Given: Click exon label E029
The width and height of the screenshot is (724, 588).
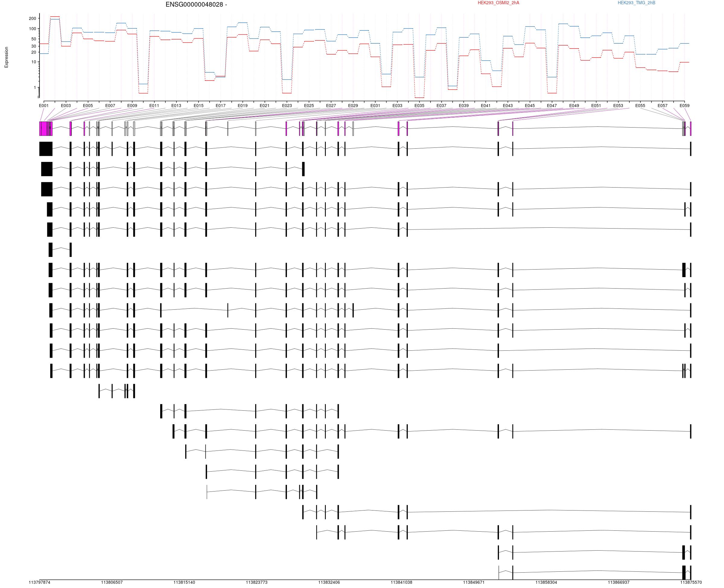Looking at the screenshot, I should coord(353,106).
